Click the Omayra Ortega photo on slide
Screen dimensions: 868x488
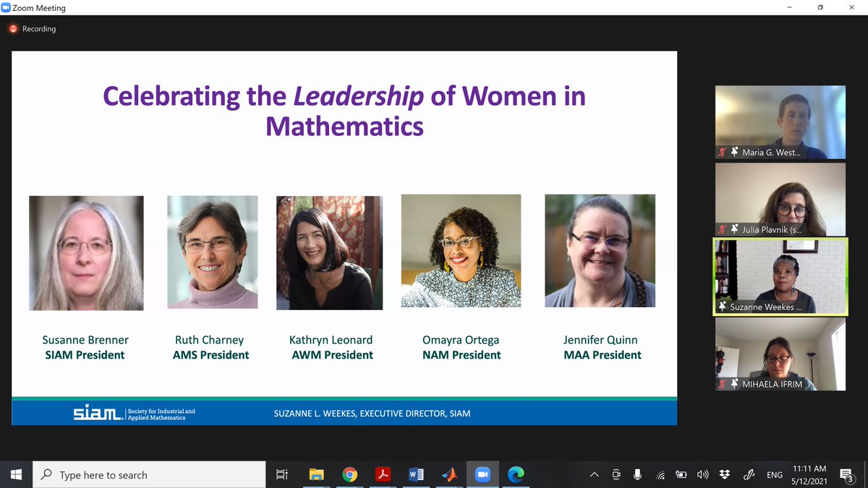[x=461, y=251]
